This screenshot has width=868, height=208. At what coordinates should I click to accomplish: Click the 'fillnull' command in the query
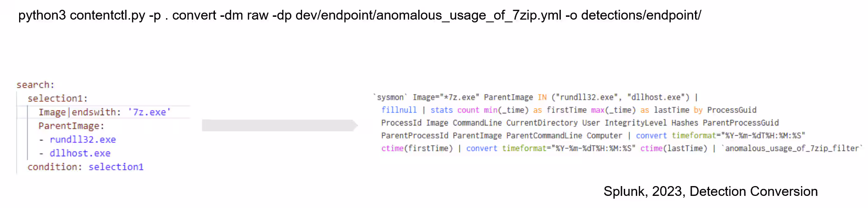click(x=399, y=110)
